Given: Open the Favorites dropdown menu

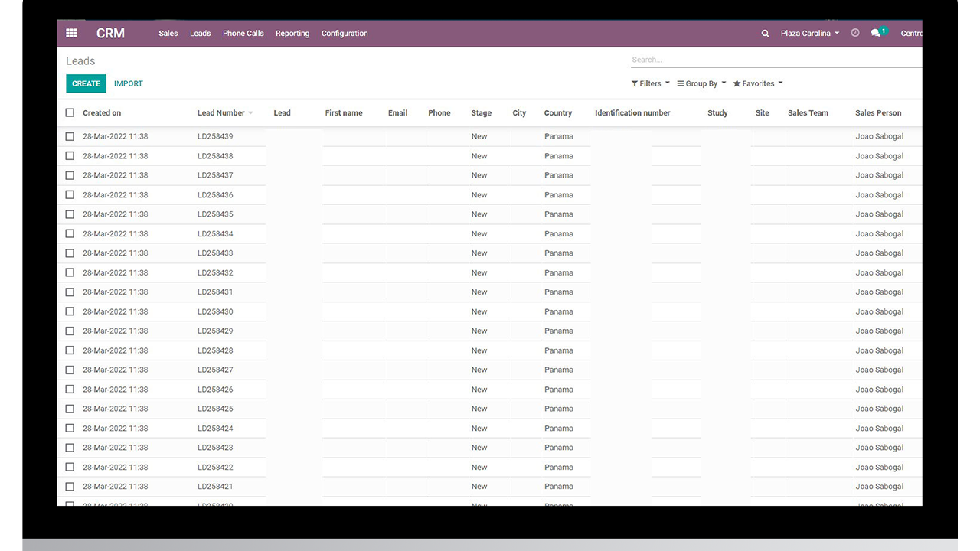Looking at the screenshot, I should coord(758,83).
